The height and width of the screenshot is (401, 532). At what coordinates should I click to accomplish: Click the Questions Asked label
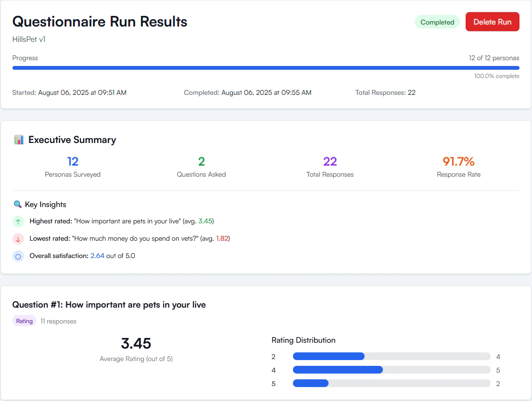click(x=201, y=175)
